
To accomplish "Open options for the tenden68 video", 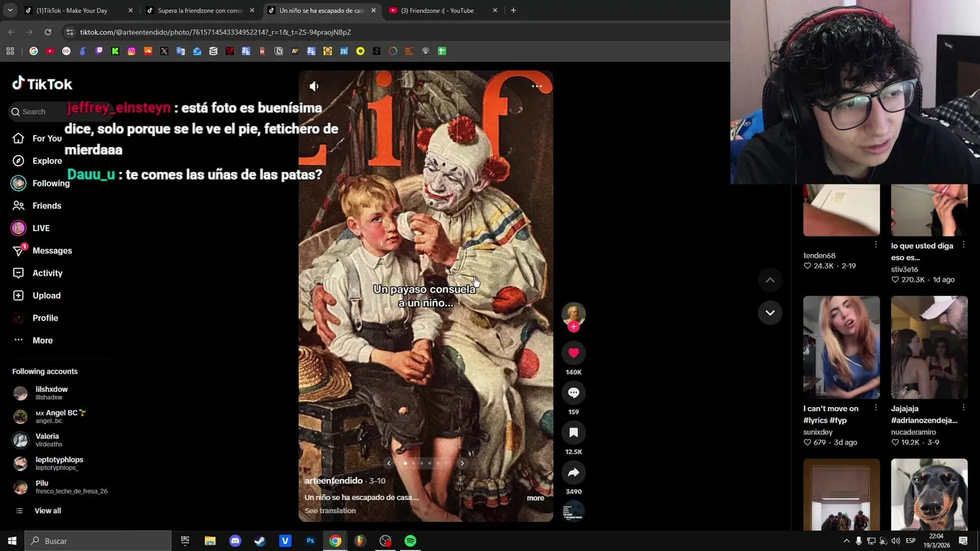I will [x=876, y=245].
